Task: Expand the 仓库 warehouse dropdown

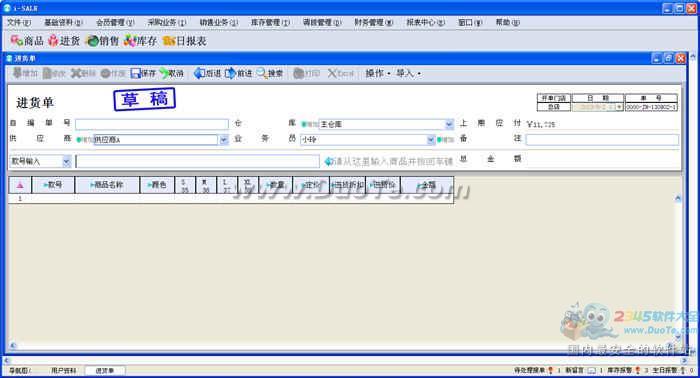Action: (449, 125)
